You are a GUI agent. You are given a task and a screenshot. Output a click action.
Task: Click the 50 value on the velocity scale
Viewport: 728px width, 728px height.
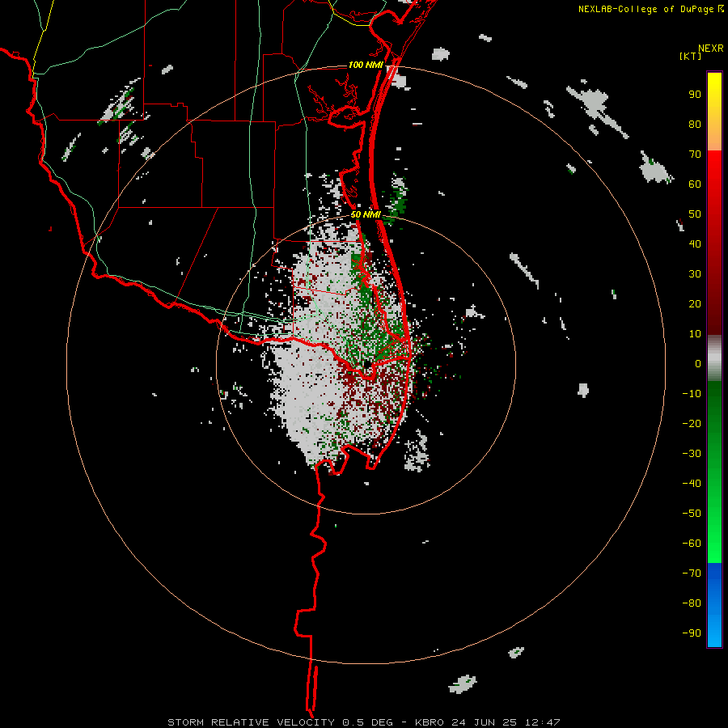(695, 214)
